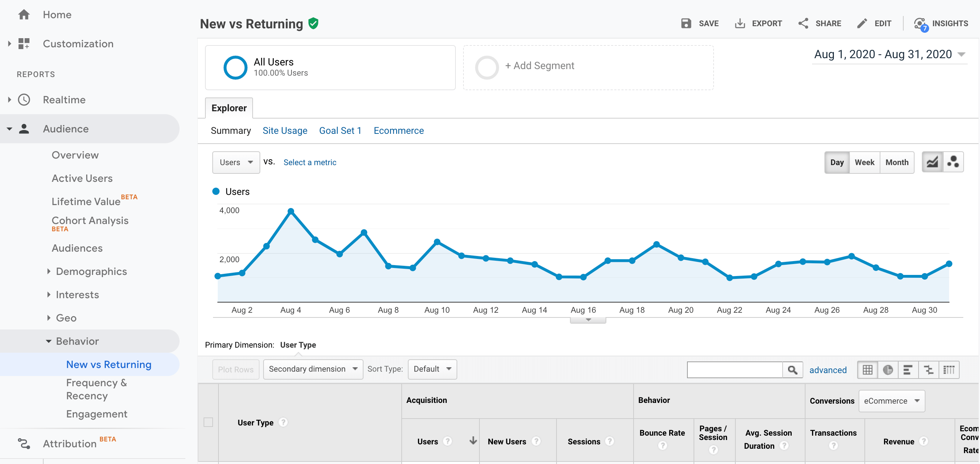The width and height of the screenshot is (980, 464).
Task: Click the table search magnifier icon
Action: [x=792, y=369]
